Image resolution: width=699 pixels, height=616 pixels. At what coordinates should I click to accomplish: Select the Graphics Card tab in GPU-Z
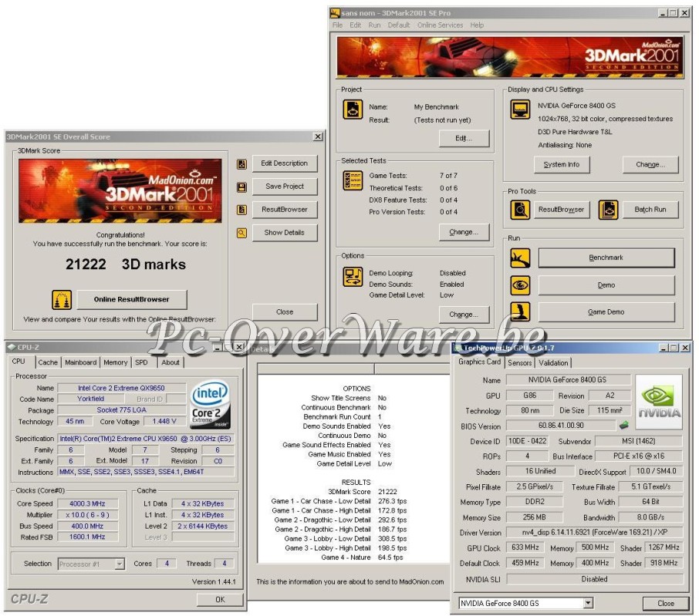tap(480, 362)
